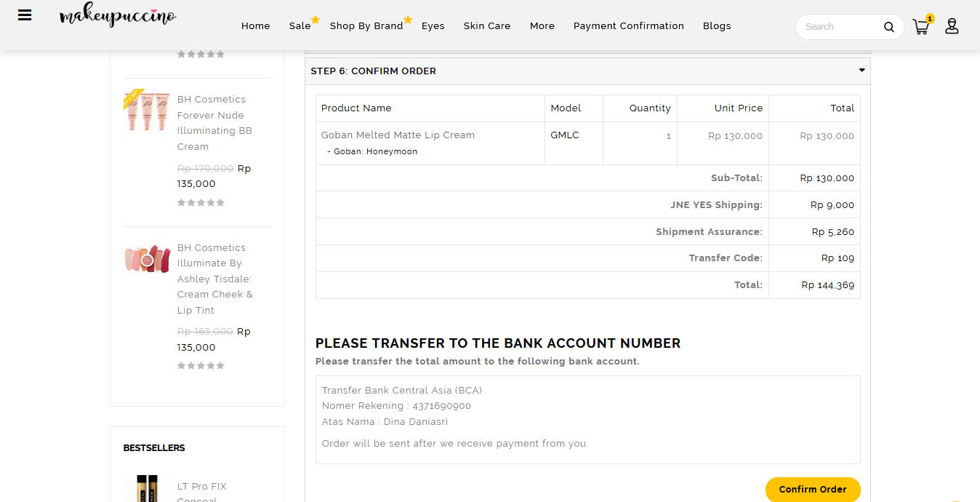Click the Atas Nama : Dina Daniasri line
The image size is (980, 502).
click(385, 422)
